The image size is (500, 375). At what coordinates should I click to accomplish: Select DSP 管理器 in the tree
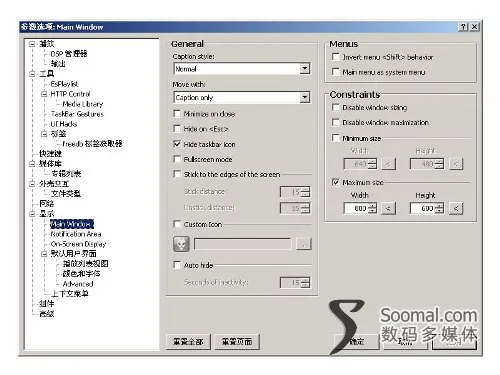click(x=69, y=54)
